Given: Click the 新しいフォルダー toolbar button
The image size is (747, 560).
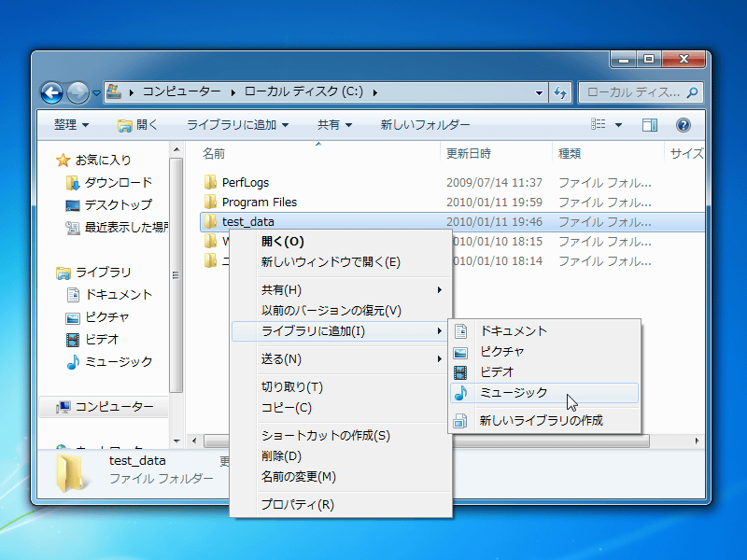Looking at the screenshot, I should [x=425, y=125].
